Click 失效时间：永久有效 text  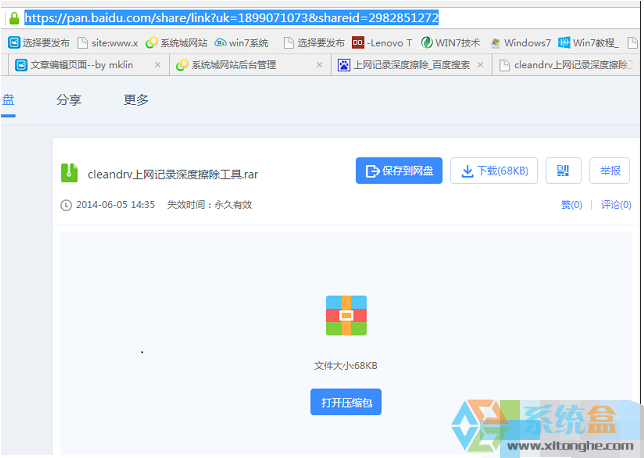(x=209, y=205)
